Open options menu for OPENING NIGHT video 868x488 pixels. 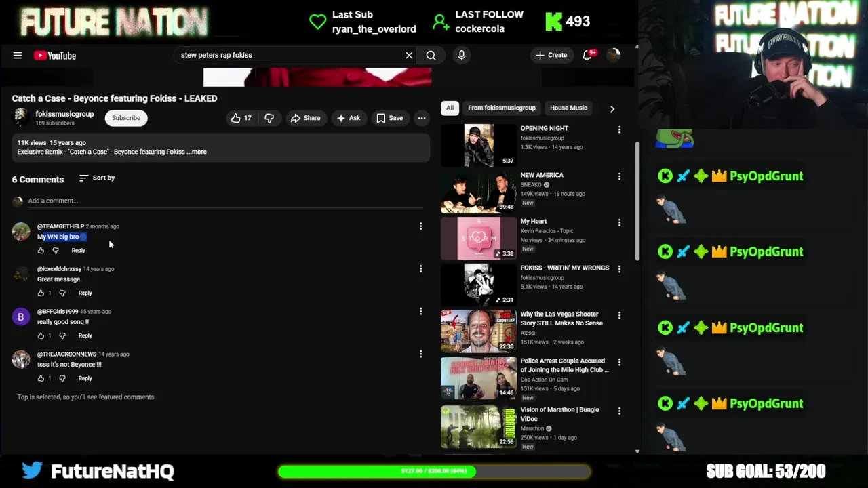619,129
